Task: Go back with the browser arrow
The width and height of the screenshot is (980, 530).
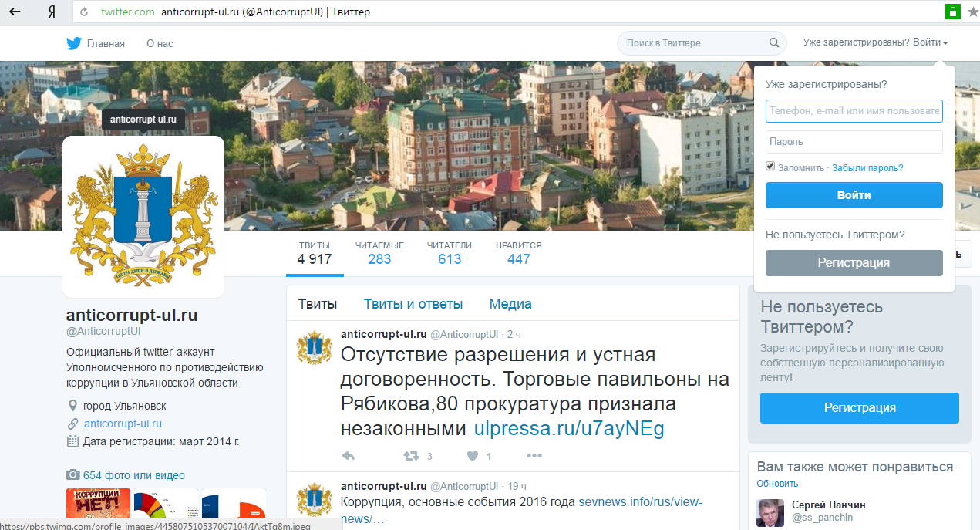Action: [x=14, y=12]
